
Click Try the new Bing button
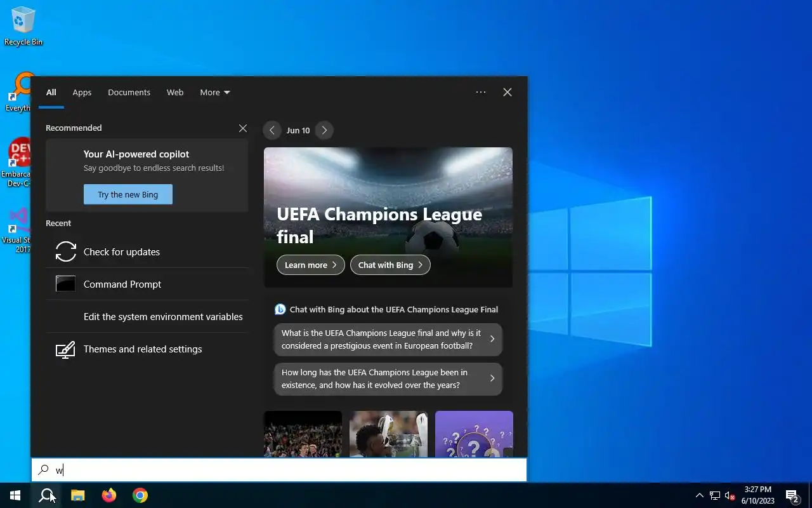[x=128, y=194]
